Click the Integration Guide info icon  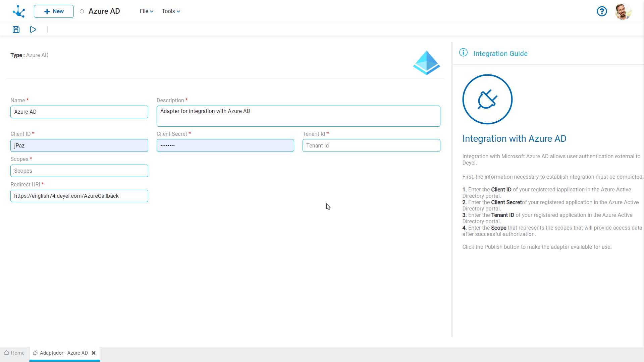coord(463,53)
